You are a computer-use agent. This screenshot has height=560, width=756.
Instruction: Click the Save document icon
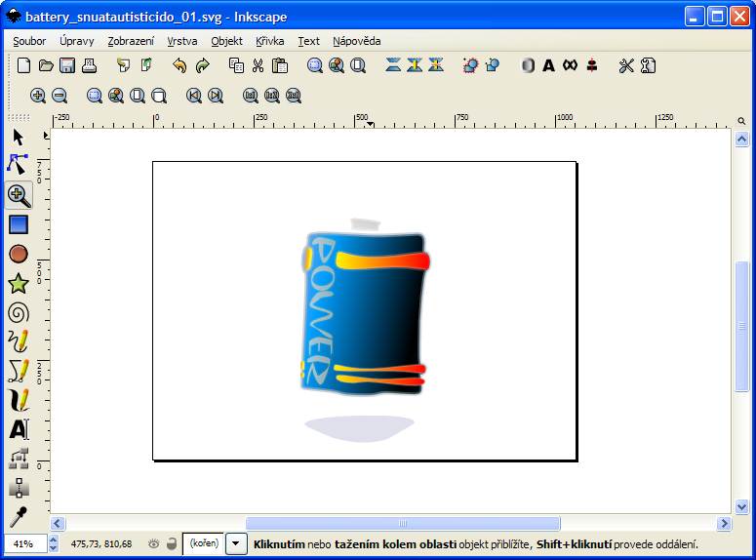[x=67, y=65]
